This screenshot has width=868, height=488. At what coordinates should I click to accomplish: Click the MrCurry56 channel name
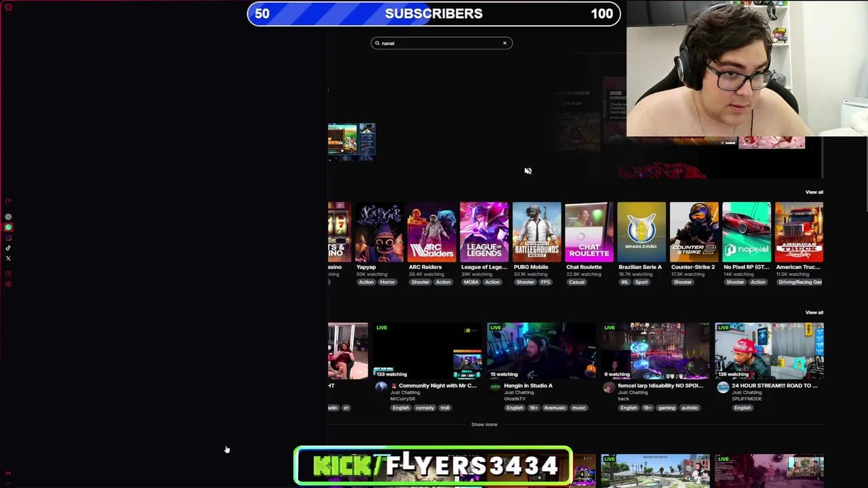click(402, 399)
